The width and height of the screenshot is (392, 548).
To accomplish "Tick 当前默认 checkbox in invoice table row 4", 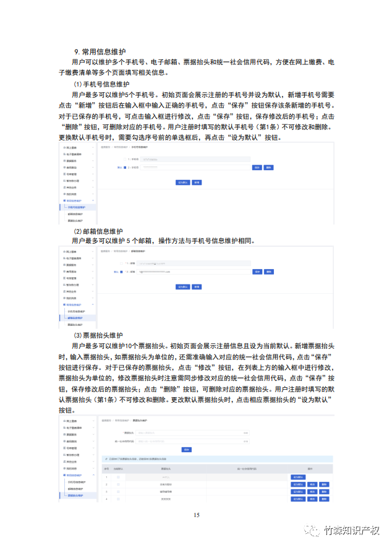I will (x=118, y=499).
